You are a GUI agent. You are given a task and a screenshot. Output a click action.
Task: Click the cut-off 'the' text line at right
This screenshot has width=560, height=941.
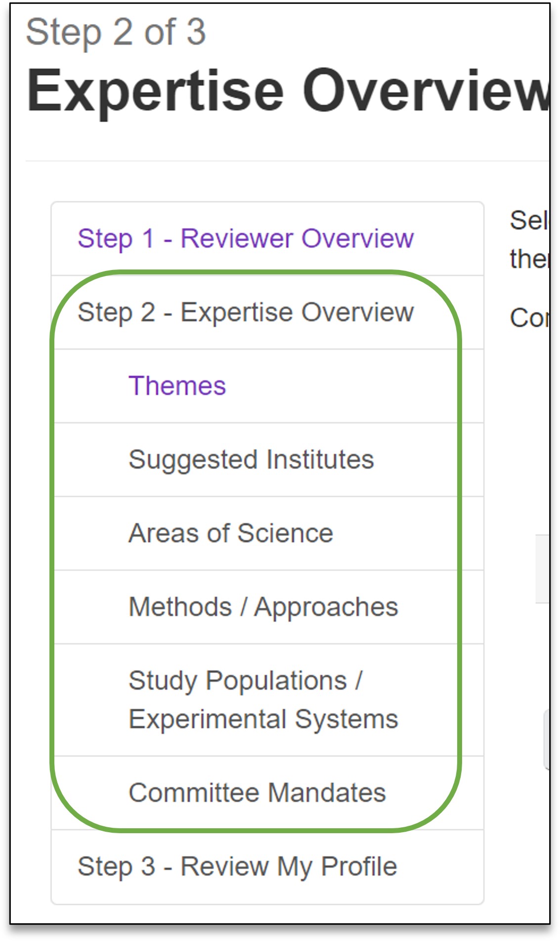[528, 259]
